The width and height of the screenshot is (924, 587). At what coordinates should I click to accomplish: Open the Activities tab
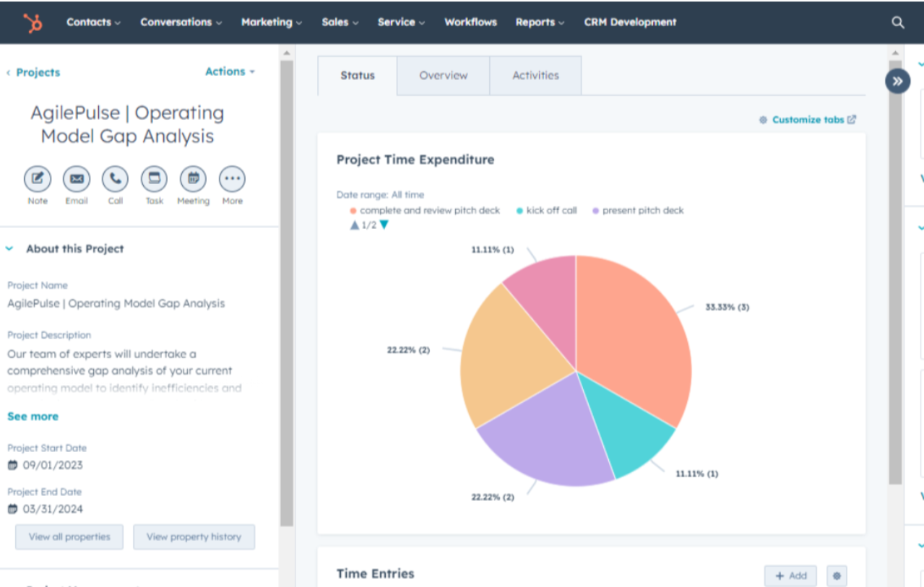[535, 75]
